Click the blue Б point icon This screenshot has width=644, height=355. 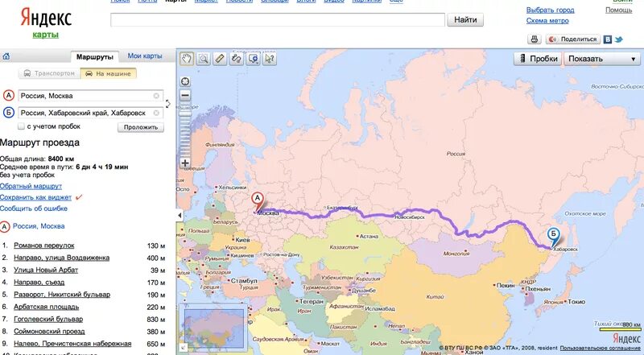9,113
